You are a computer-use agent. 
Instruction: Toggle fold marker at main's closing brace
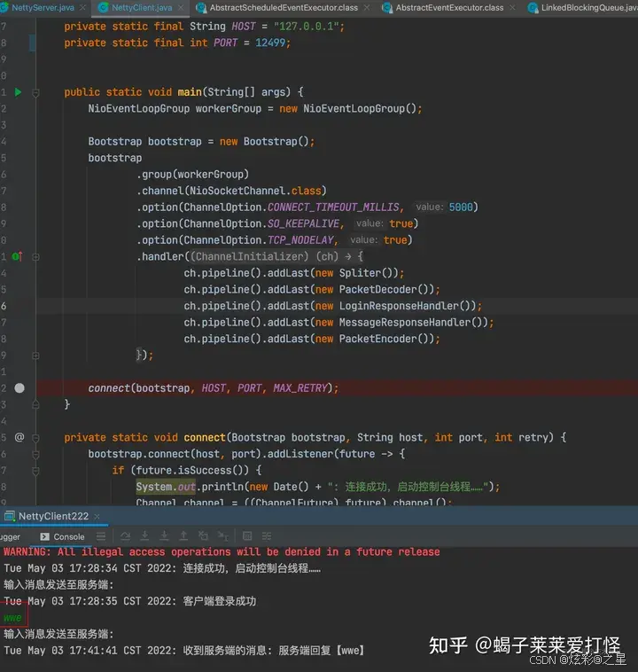click(36, 404)
